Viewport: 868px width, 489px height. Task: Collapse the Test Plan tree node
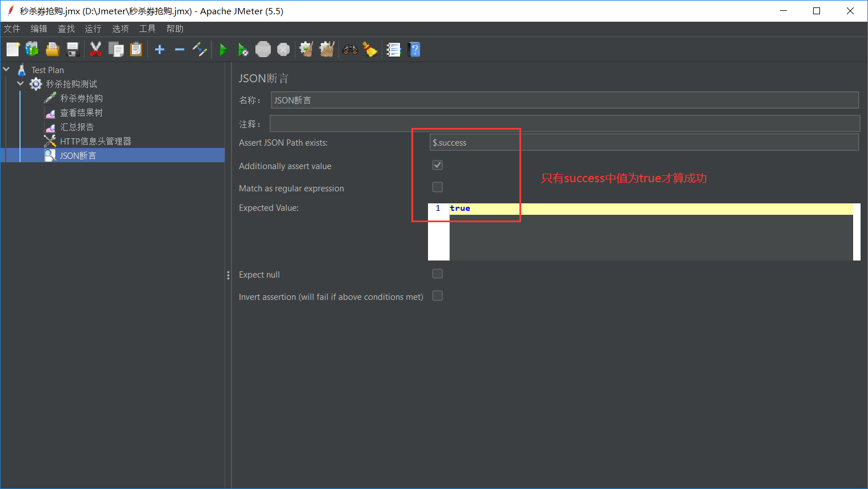[x=7, y=70]
